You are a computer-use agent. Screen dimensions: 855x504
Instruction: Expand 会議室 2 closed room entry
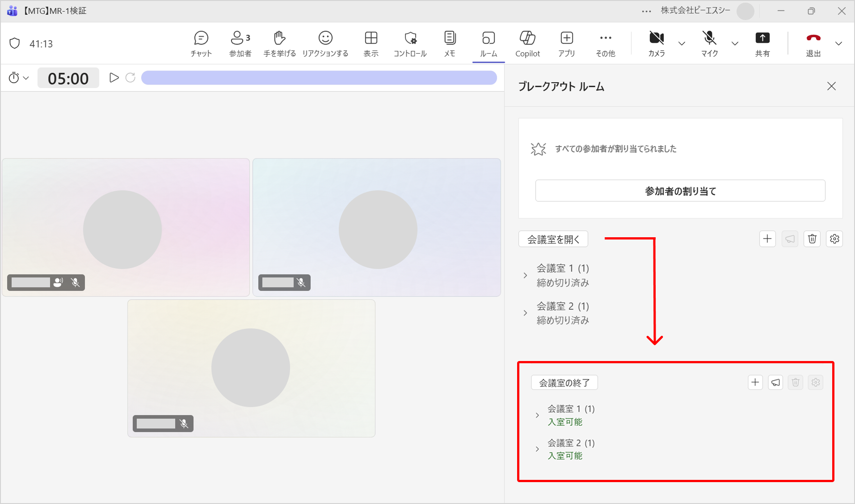point(525,313)
